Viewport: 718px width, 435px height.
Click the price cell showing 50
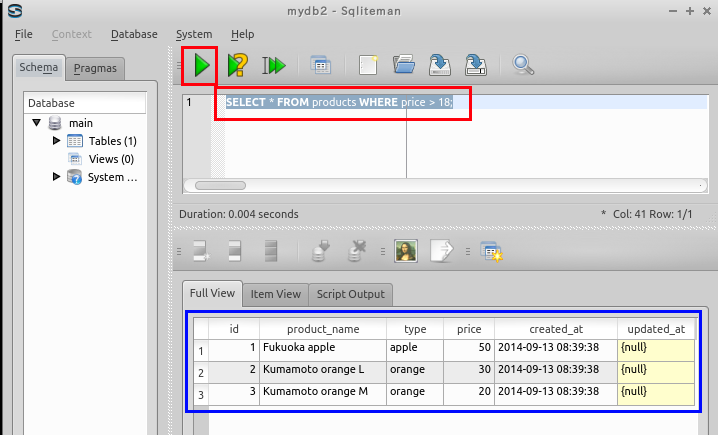point(469,350)
